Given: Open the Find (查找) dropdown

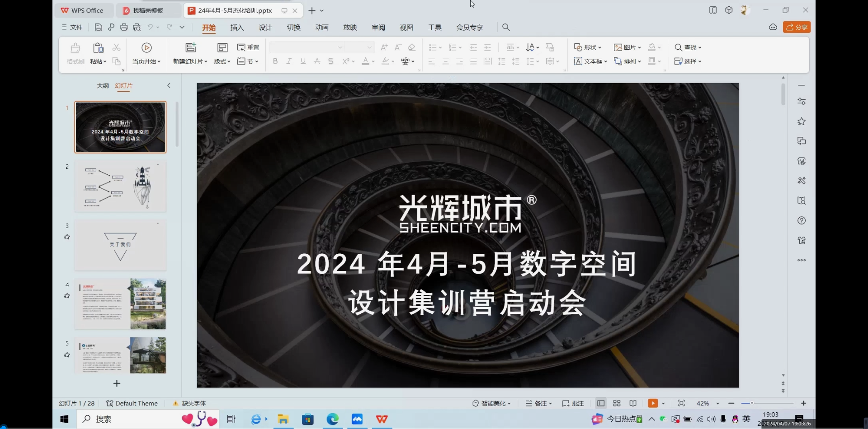Looking at the screenshot, I should 688,47.
